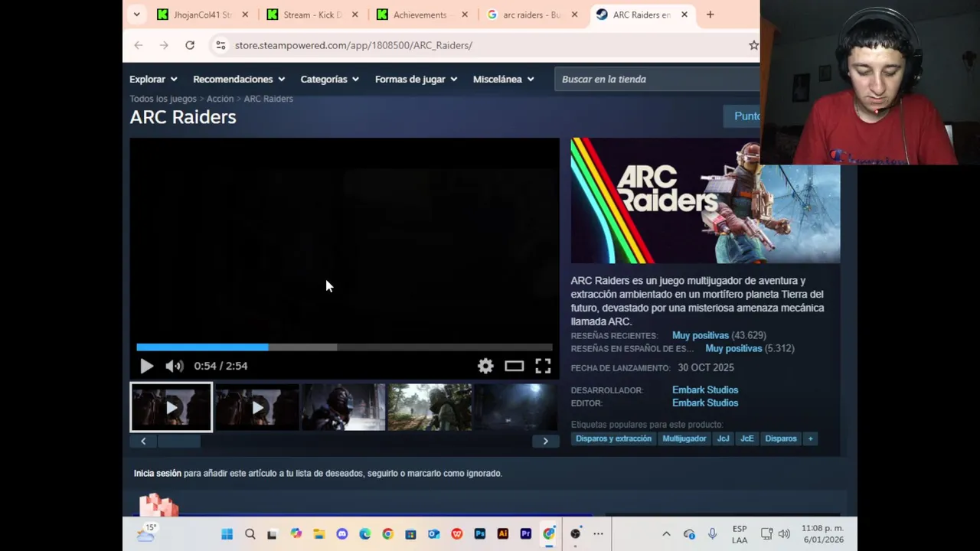Launch Photoshop from taskbar

(480, 534)
